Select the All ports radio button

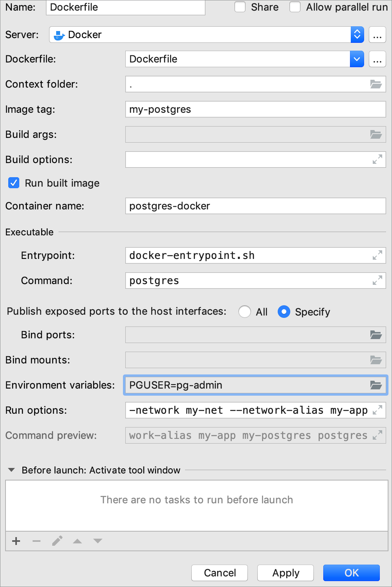coord(244,312)
